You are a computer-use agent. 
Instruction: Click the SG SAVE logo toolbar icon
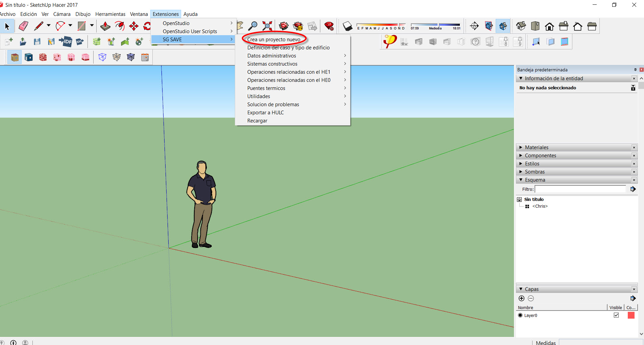click(390, 41)
